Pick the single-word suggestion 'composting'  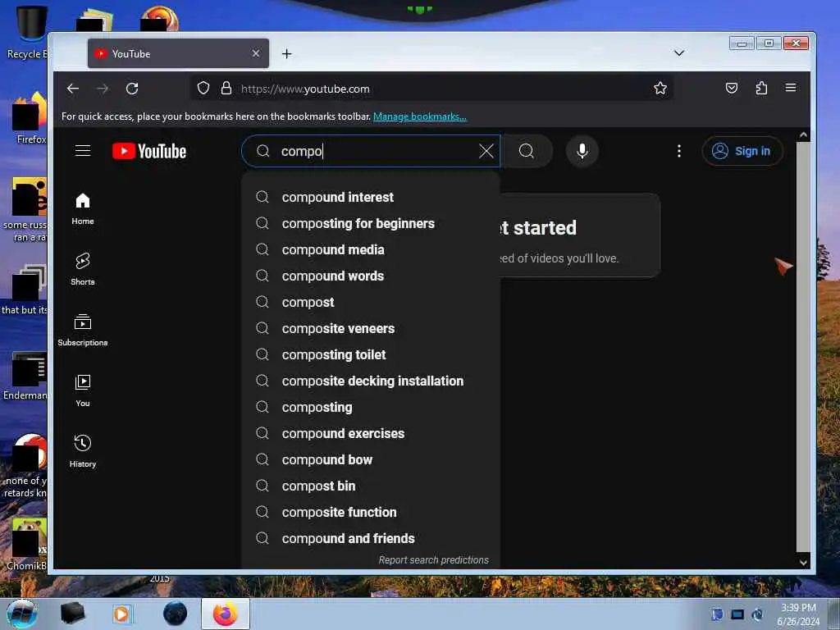370,407
